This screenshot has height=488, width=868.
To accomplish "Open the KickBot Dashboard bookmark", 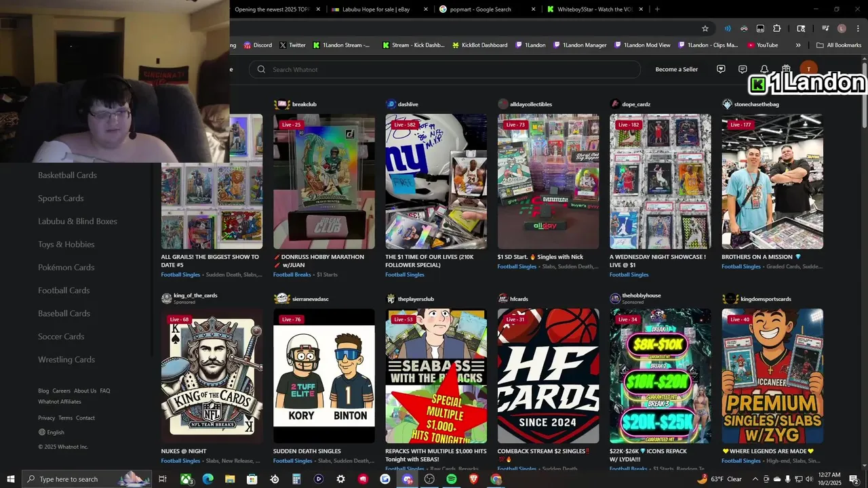I will 479,45.
